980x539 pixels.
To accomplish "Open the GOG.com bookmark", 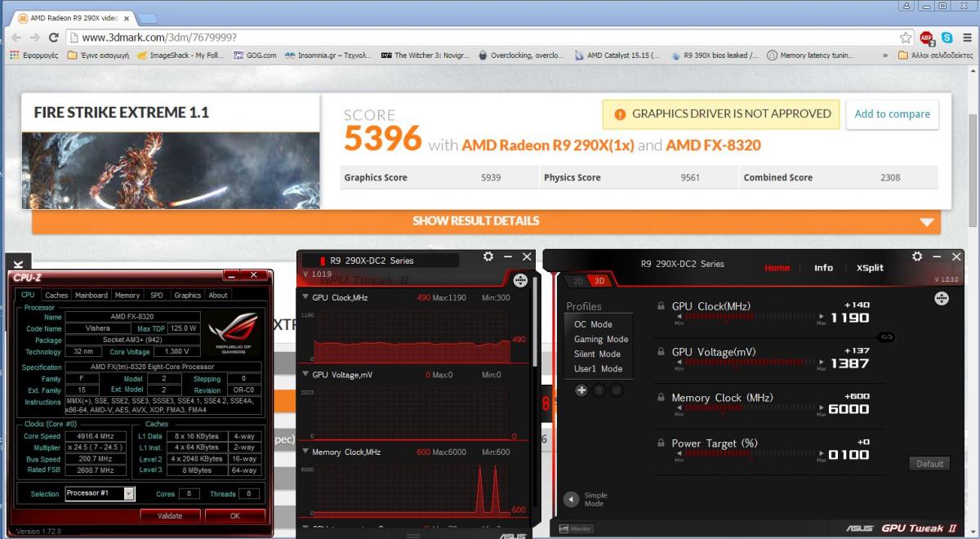I will coord(255,56).
